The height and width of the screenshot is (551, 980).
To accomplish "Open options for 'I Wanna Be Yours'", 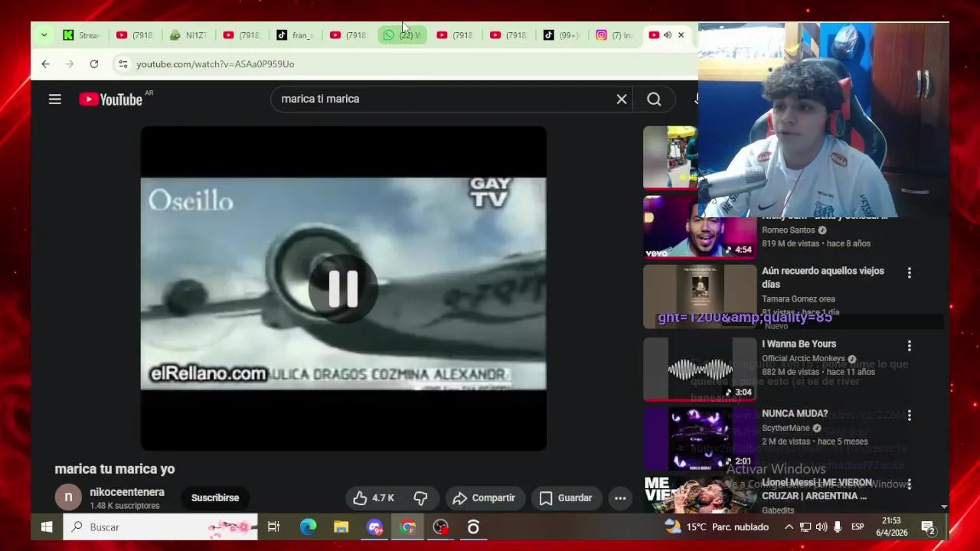I will click(909, 346).
